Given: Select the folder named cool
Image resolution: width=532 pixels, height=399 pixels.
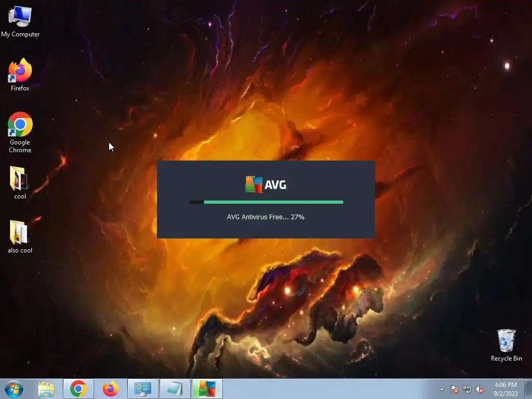Looking at the screenshot, I should point(20,182).
